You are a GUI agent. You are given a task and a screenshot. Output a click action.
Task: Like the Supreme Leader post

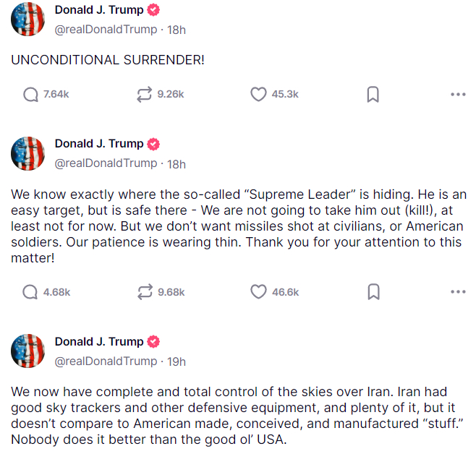pyautogui.click(x=258, y=292)
